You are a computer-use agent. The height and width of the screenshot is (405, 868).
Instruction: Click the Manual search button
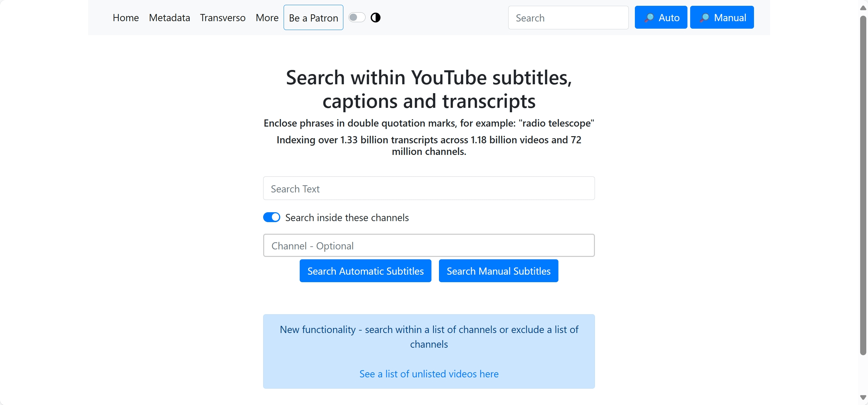(x=722, y=17)
